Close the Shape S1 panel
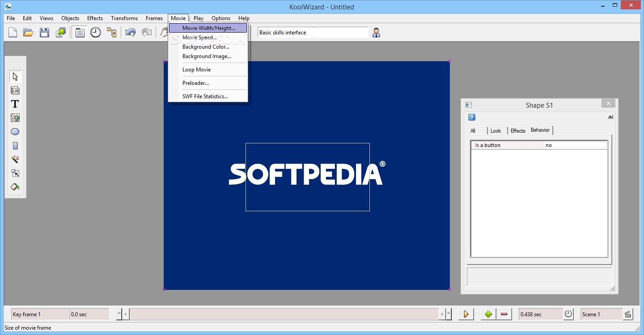Viewport: 644px width, 335px height. [608, 104]
